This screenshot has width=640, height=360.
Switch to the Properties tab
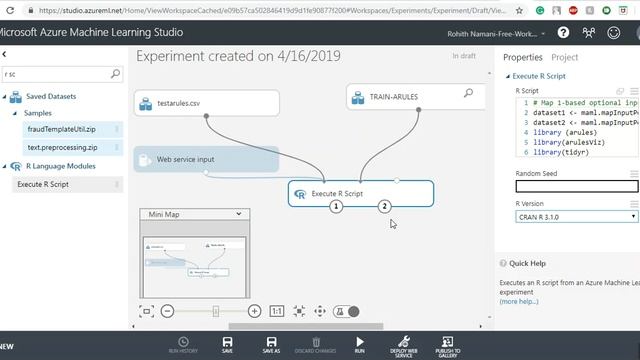click(x=522, y=57)
